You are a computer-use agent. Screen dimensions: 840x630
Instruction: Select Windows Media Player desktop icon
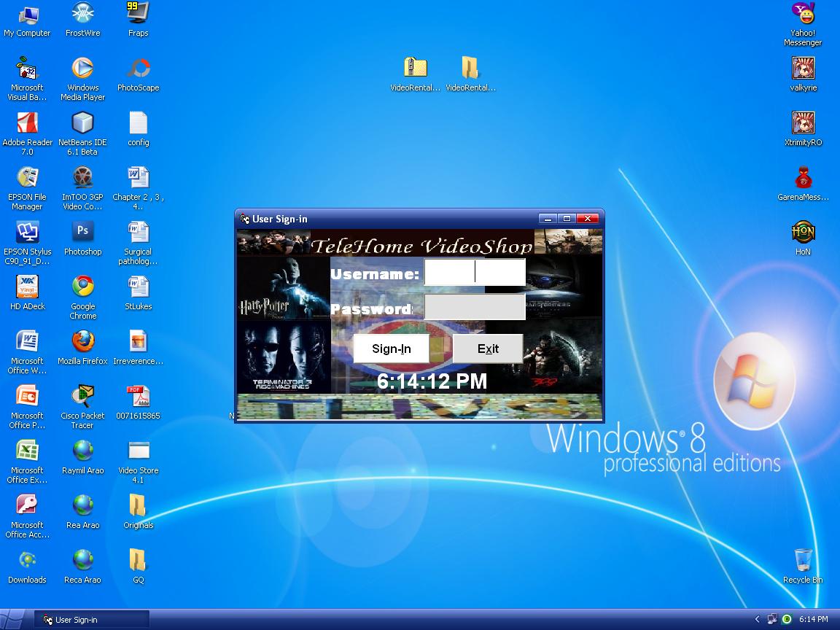point(82,78)
